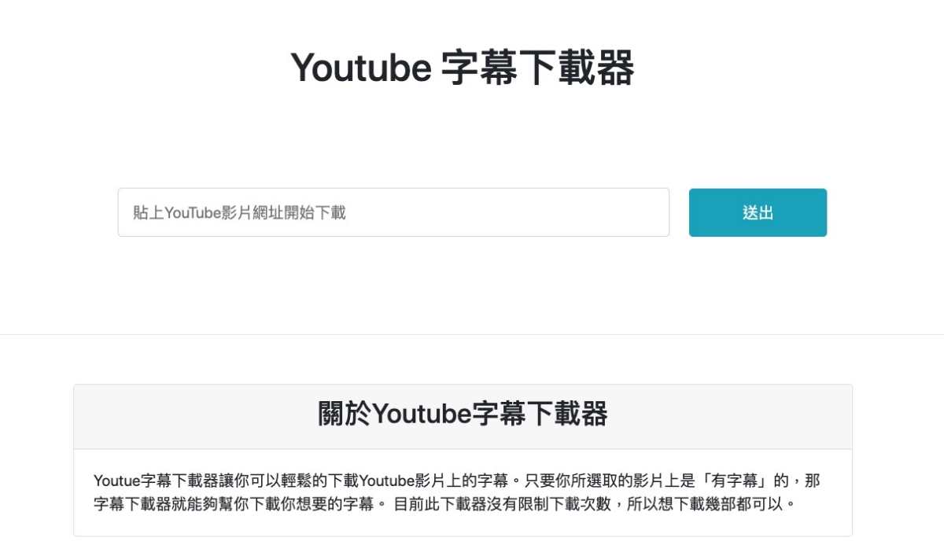Click the YouTube video URL input field
The width and height of the screenshot is (944, 560).
point(393,212)
